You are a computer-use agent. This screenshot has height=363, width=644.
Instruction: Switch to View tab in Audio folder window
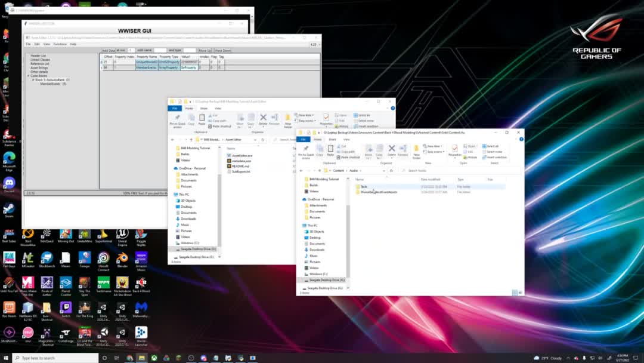[346, 139]
